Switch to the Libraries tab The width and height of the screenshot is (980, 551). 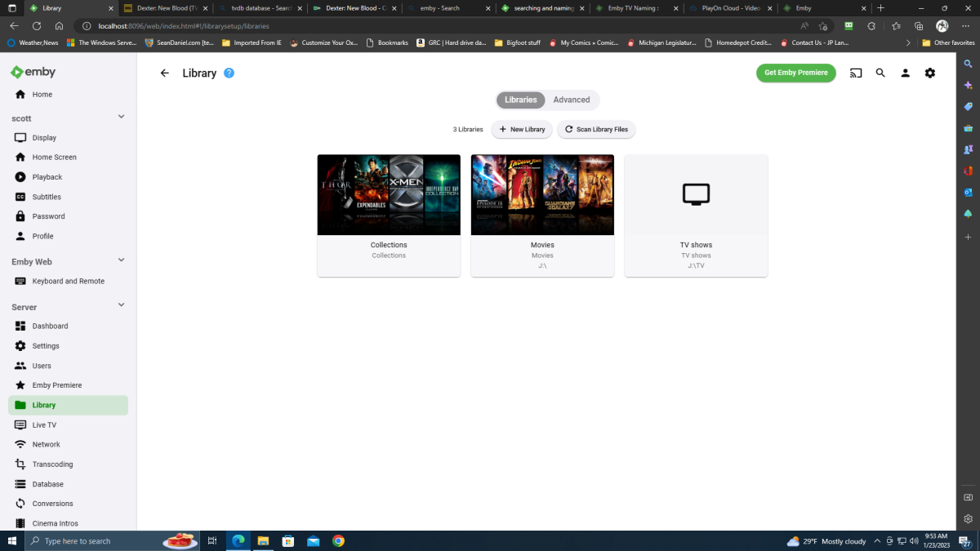pos(521,100)
